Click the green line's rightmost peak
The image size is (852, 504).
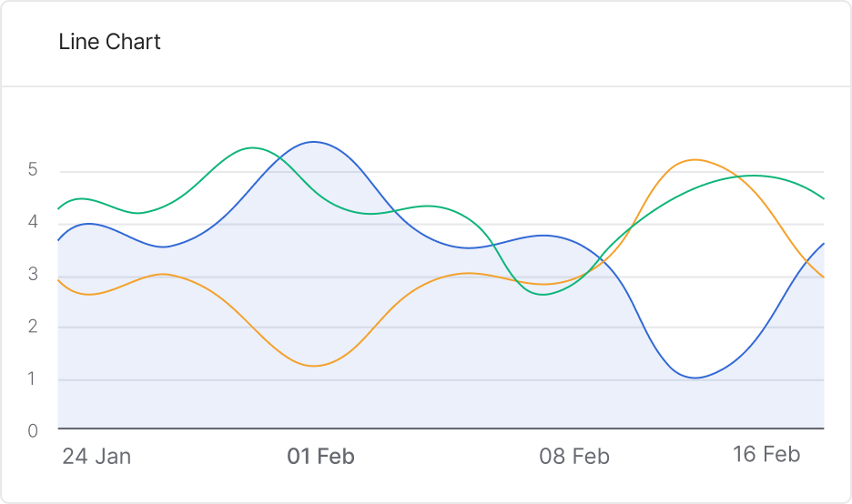pos(754,176)
